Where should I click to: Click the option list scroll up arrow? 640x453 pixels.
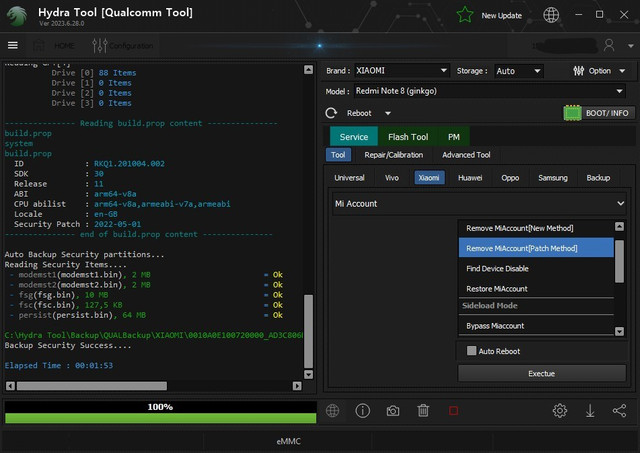coord(619,226)
